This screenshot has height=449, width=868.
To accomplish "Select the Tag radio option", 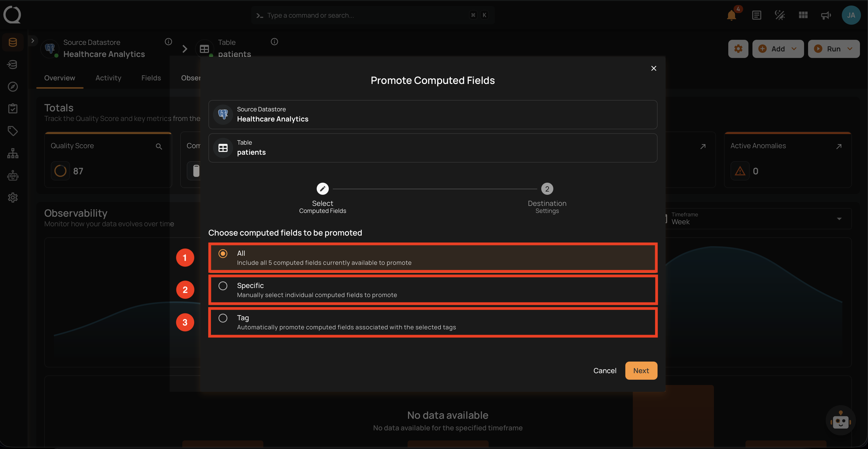I will click(433, 322).
